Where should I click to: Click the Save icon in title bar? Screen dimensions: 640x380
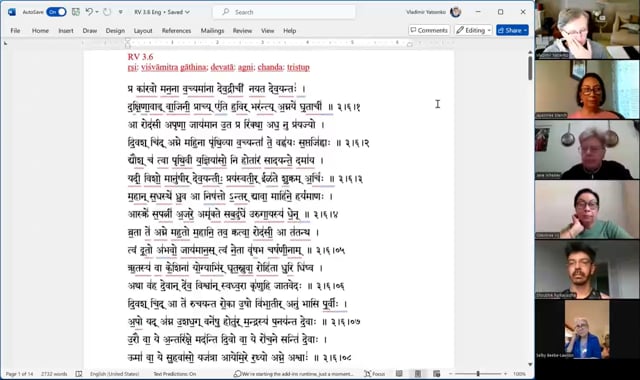point(76,12)
